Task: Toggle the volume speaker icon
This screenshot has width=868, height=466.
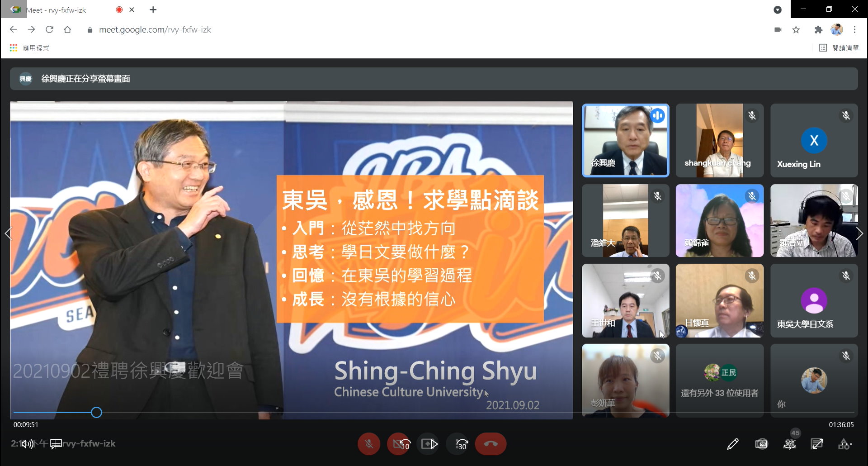Action: tap(27, 444)
